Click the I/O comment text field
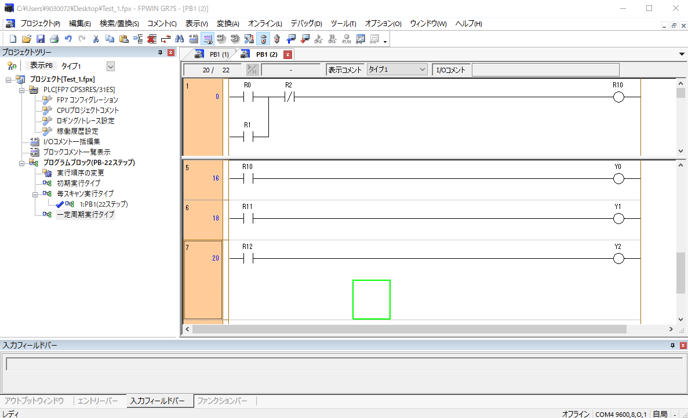Screen dimensions: 688x418 pyautogui.click(x=546, y=70)
